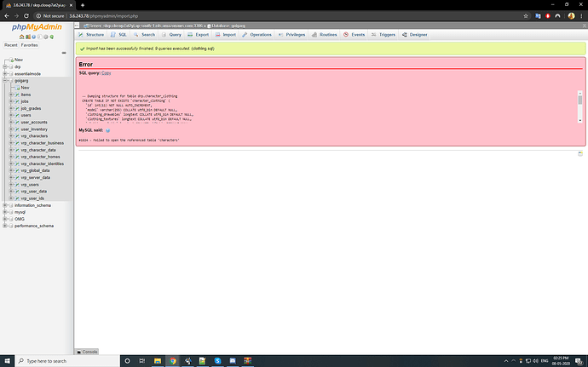
Task: Open Chrome from the Windows taskbar
Action: 175,361
